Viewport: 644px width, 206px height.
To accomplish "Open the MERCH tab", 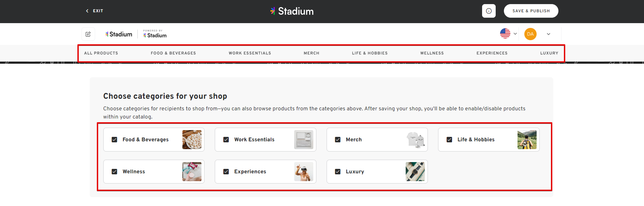I will click(x=312, y=53).
